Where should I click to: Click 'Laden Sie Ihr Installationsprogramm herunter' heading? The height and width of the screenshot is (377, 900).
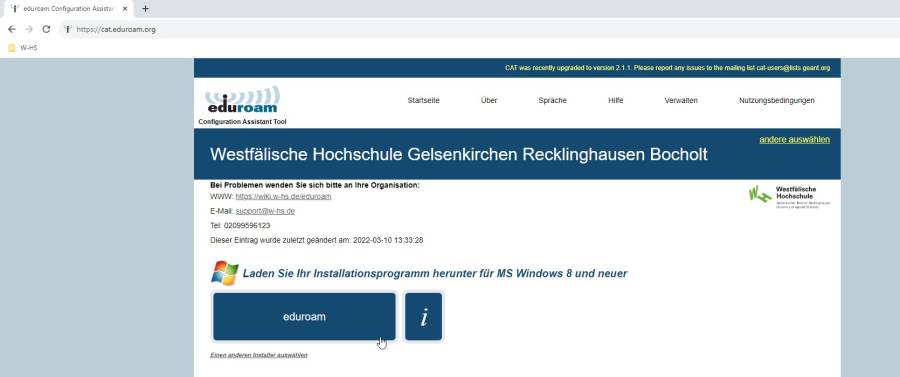(435, 274)
